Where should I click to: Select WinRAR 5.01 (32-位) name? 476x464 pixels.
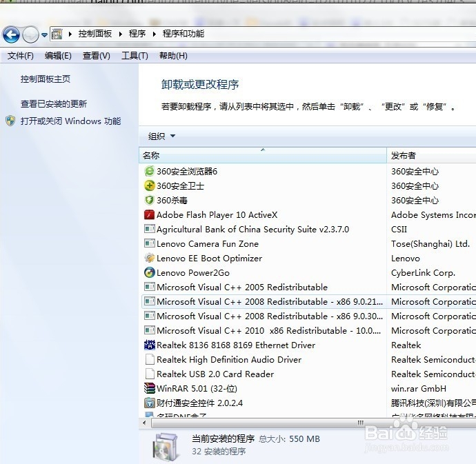pyautogui.click(x=197, y=389)
